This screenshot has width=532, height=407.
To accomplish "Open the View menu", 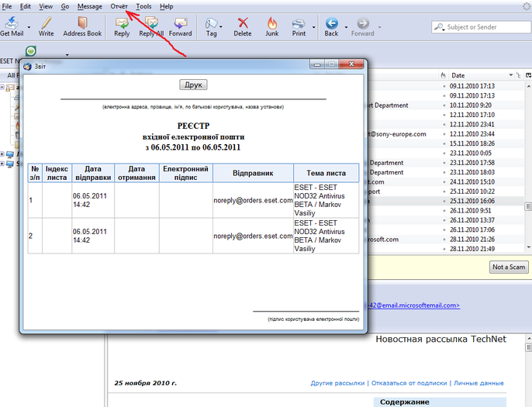I will (46, 6).
